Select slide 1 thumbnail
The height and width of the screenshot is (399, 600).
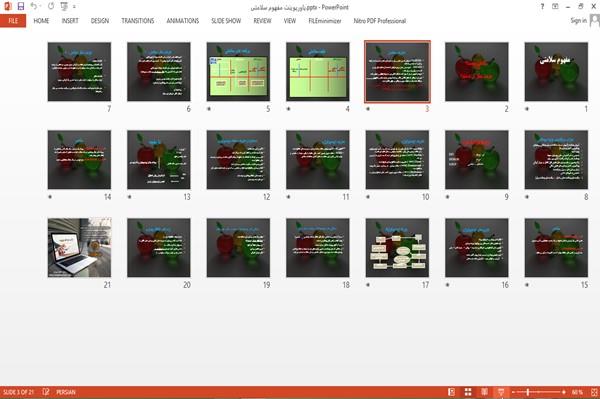click(x=556, y=72)
